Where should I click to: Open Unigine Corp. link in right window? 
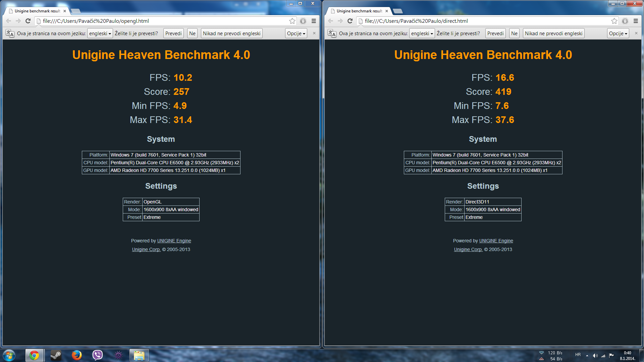tap(468, 249)
